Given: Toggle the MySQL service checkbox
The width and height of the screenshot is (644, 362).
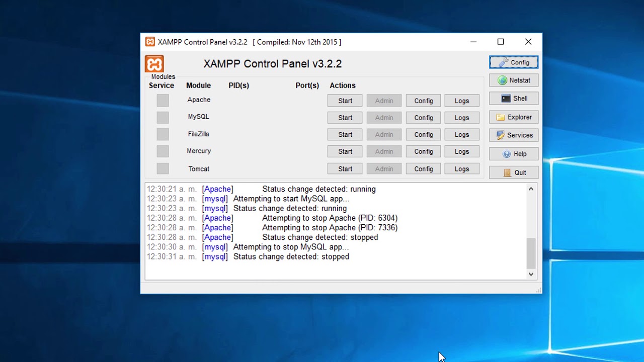Looking at the screenshot, I should [163, 117].
